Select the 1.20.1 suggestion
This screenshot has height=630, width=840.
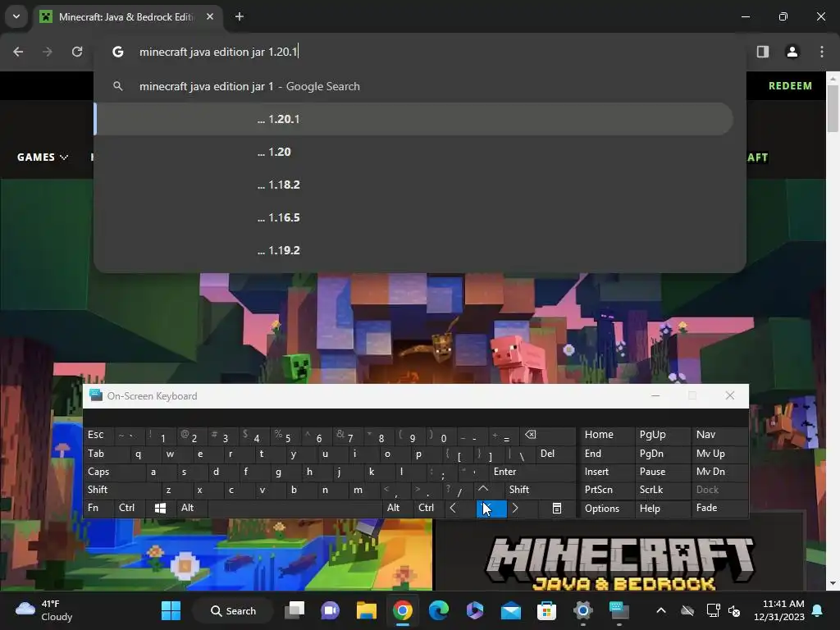[413, 119]
